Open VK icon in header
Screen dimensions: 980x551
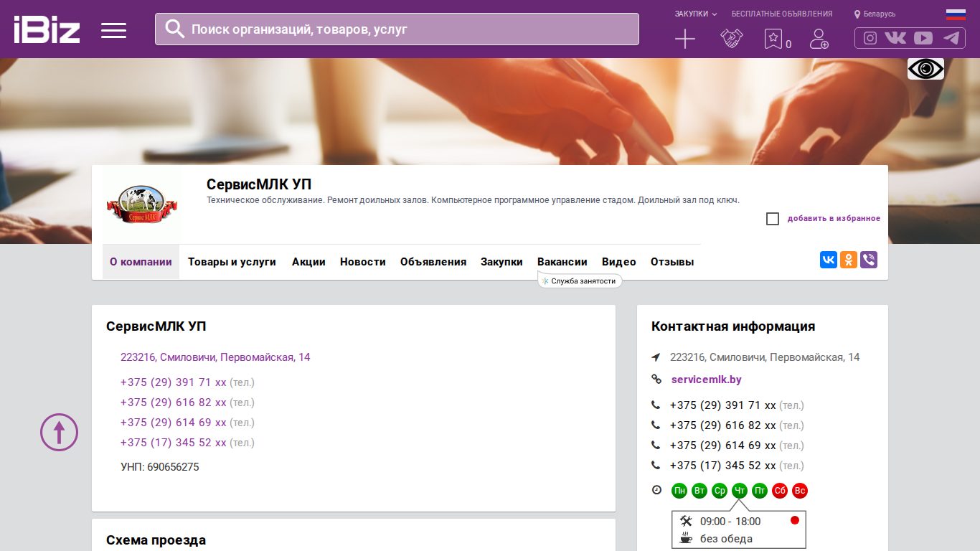(x=895, y=38)
